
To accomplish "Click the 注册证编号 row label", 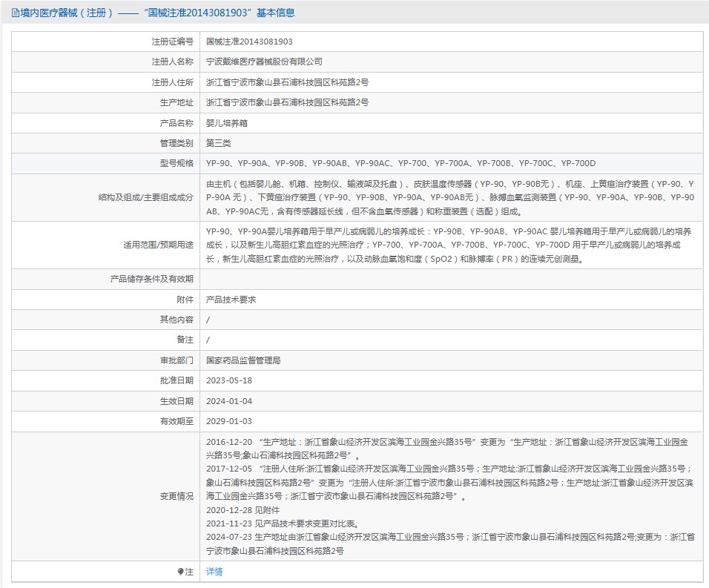I will point(172,42).
